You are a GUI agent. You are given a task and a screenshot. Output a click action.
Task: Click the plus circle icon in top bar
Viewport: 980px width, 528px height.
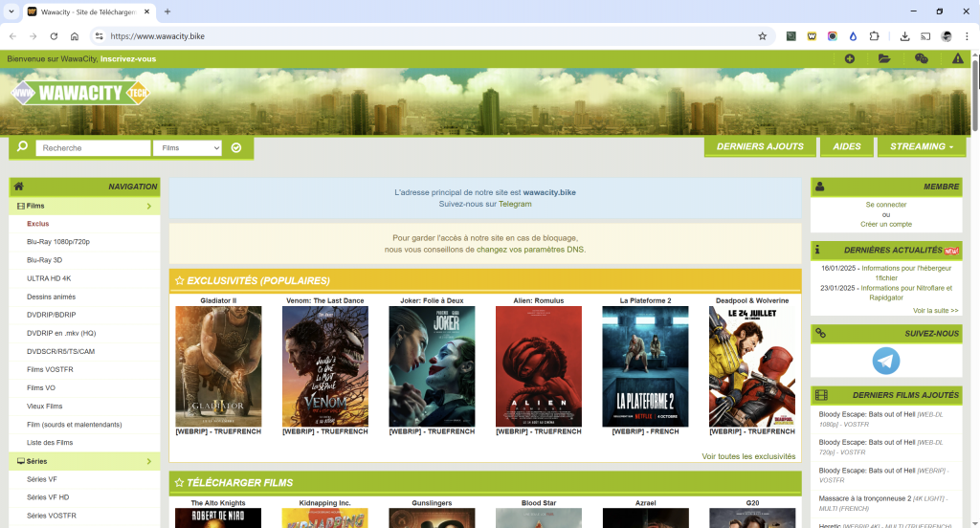849,59
